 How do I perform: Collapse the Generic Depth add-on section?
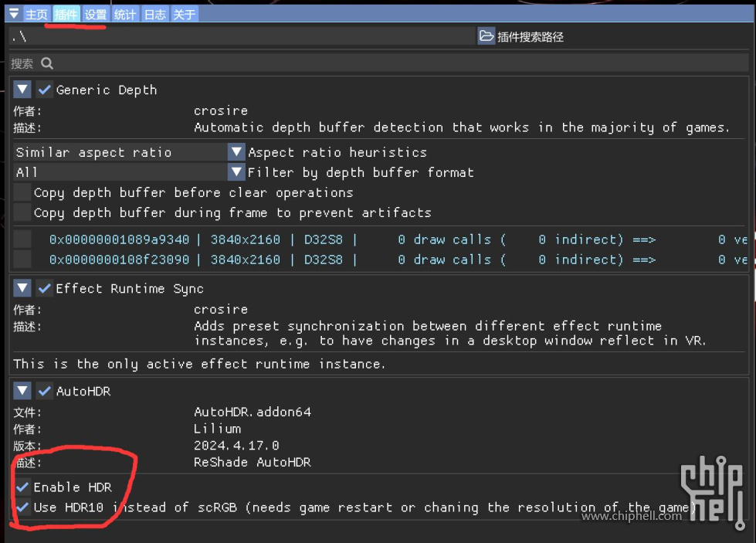click(x=22, y=90)
